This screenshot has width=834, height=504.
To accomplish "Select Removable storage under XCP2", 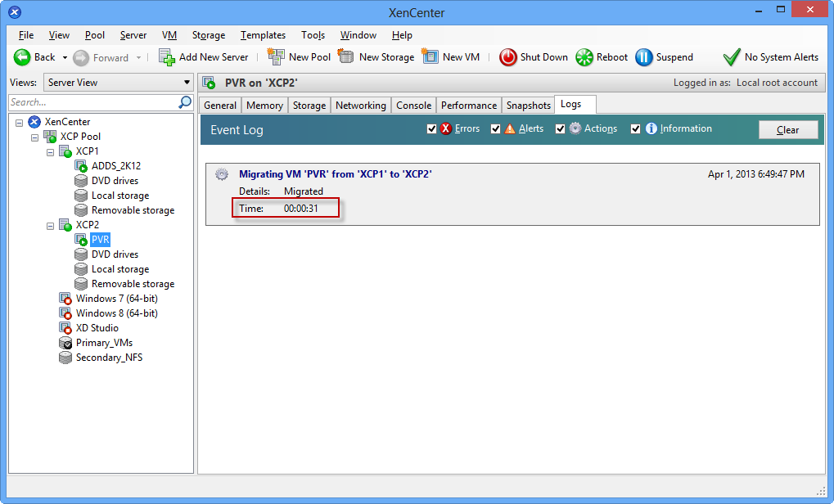I will (133, 284).
